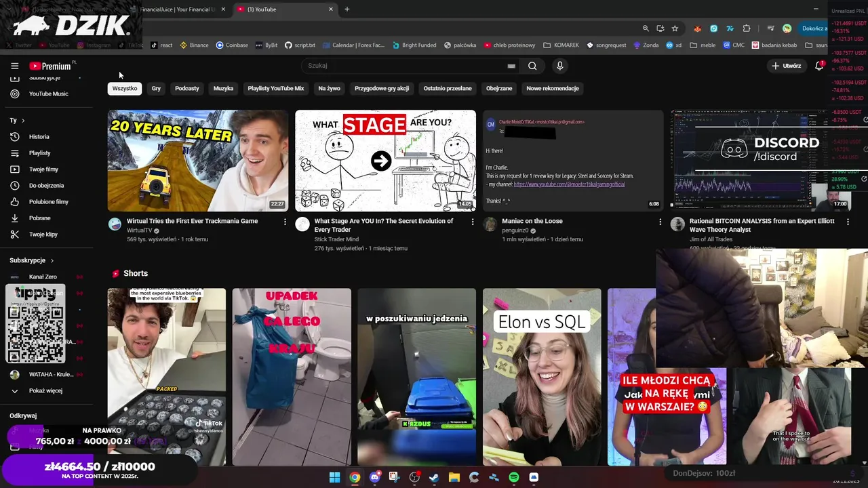Image resolution: width=868 pixels, height=488 pixels.
Task: Open the w poszukiwaniu jedzenia short
Action: point(417,377)
